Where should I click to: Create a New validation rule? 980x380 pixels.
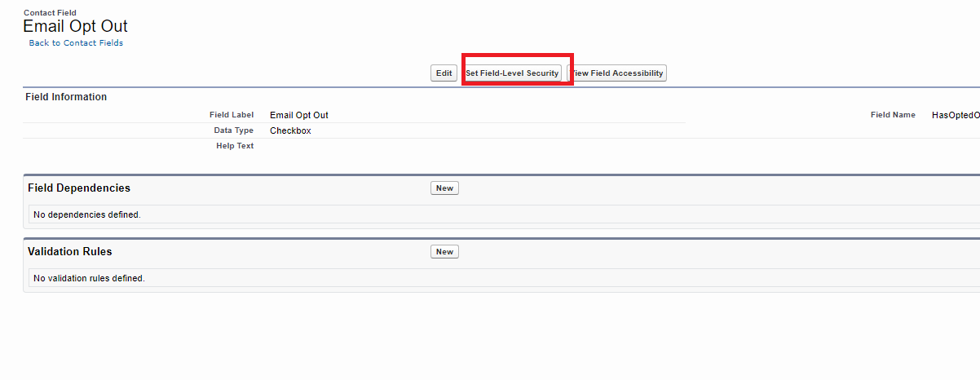click(444, 252)
